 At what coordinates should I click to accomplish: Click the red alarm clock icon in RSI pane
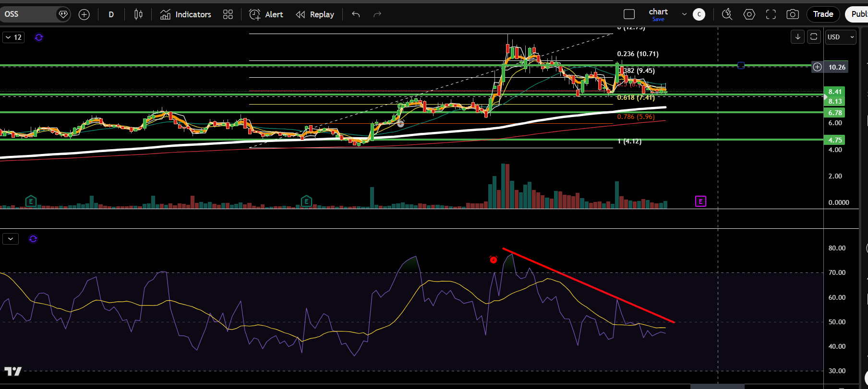pos(494,259)
